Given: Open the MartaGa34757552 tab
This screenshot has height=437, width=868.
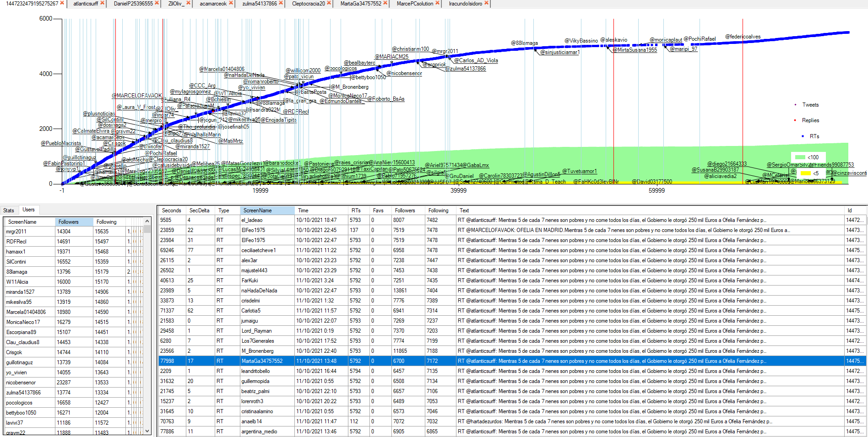Looking at the screenshot, I should (x=360, y=4).
